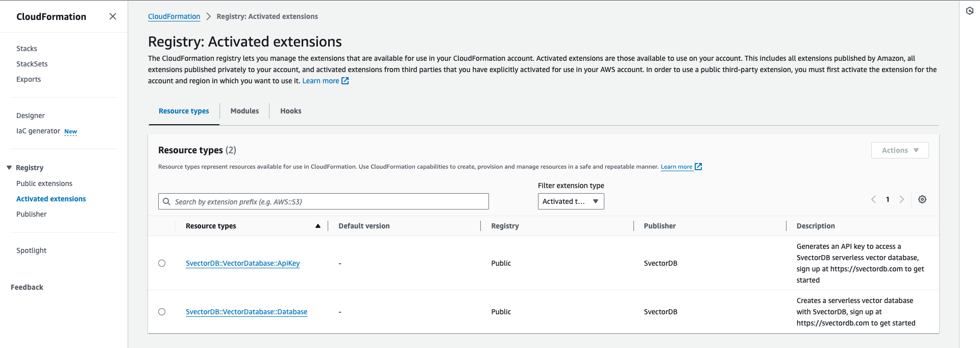This screenshot has height=348, width=980.
Task: Click description text of ApiKey row
Action: click(x=861, y=263)
